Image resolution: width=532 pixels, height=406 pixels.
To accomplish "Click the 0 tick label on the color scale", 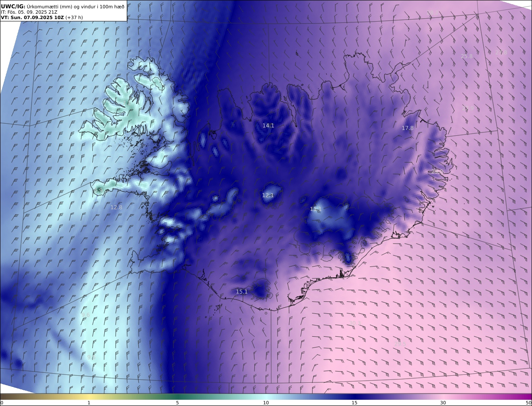I will pyautogui.click(x=2, y=403).
